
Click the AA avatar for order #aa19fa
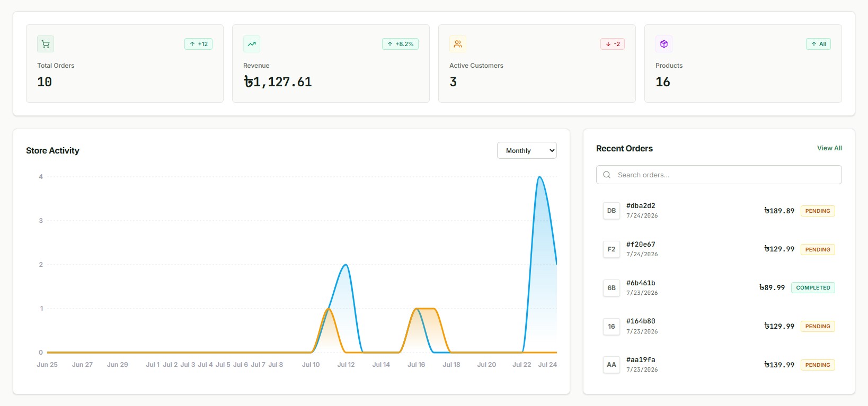tap(612, 365)
